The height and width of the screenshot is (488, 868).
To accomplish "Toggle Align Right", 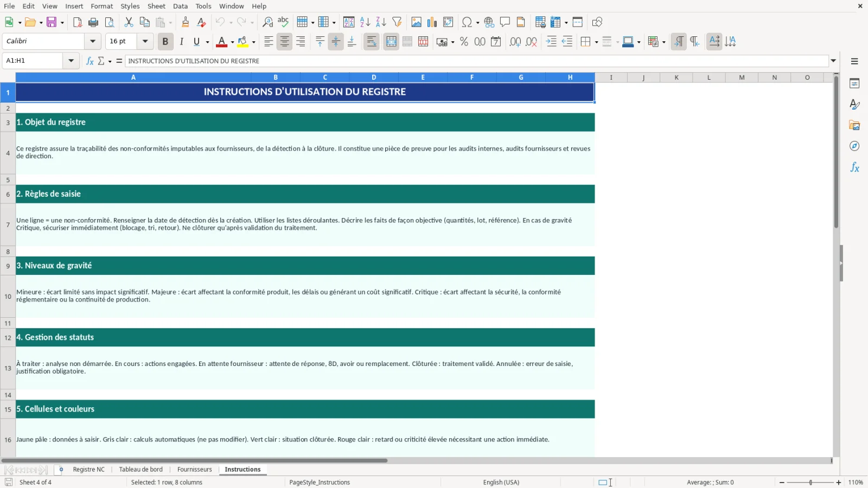I will tap(301, 42).
